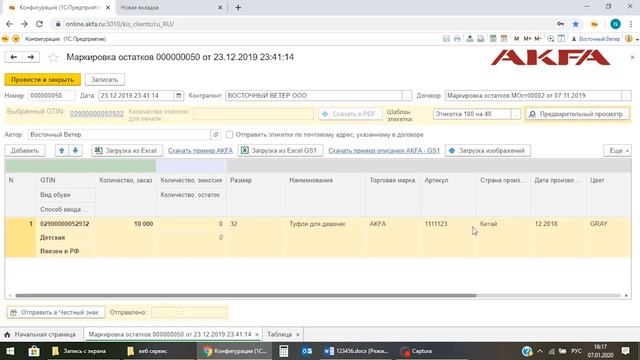
Task: Click GTIN link 02900000052932
Action: (97, 114)
